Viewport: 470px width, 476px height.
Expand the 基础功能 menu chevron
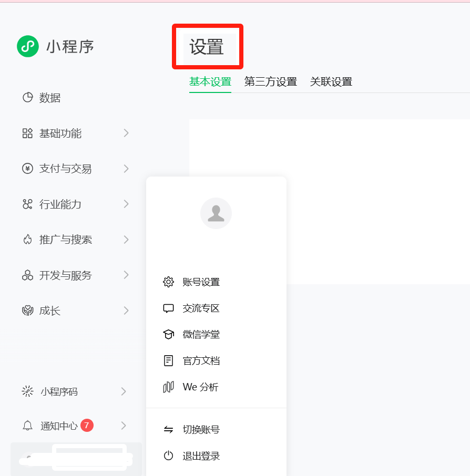(126, 133)
